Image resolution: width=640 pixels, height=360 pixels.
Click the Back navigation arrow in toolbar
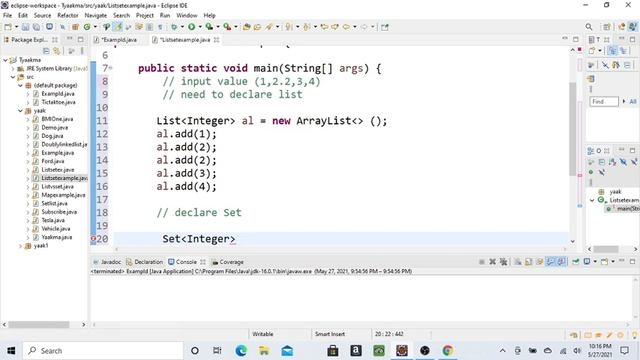(x=347, y=27)
